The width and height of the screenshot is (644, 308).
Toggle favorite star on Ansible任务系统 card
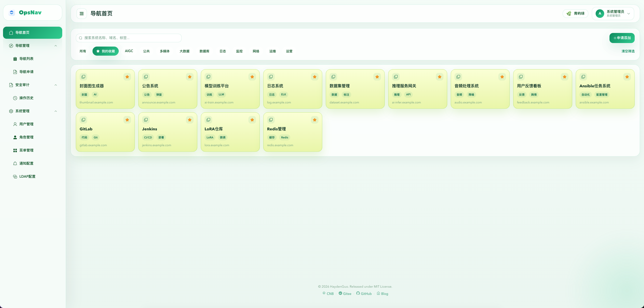point(627,77)
